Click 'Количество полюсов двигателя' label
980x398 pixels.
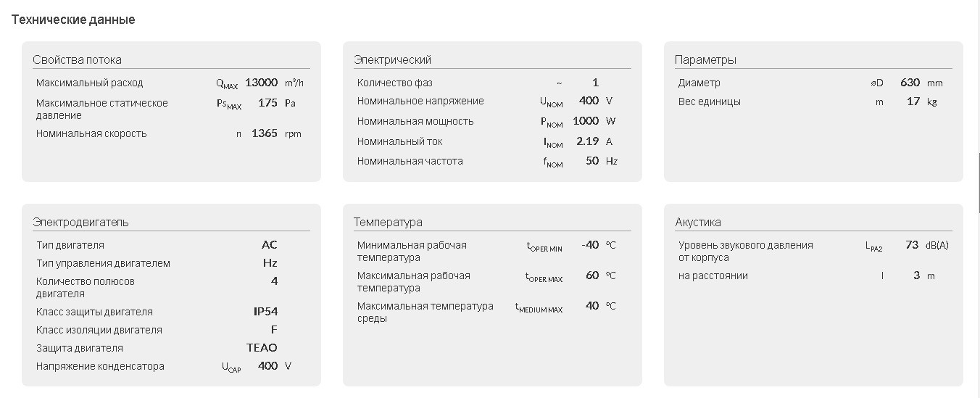[86, 287]
